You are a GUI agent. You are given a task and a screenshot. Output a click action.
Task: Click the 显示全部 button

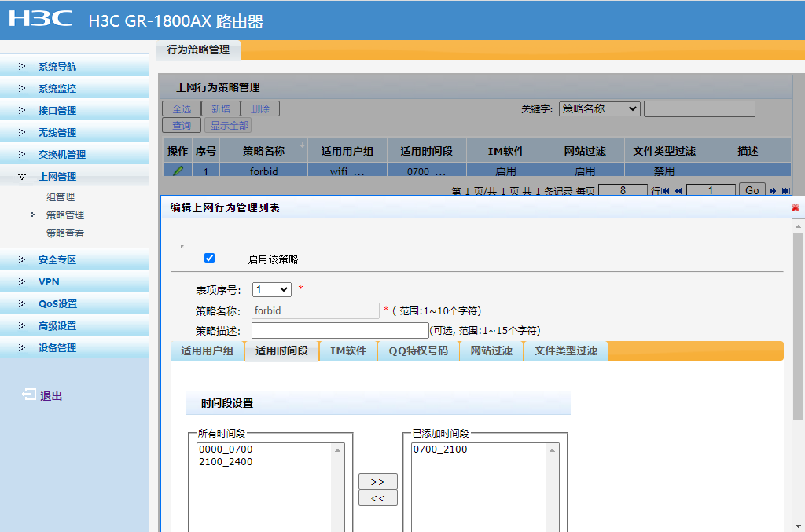click(x=230, y=125)
